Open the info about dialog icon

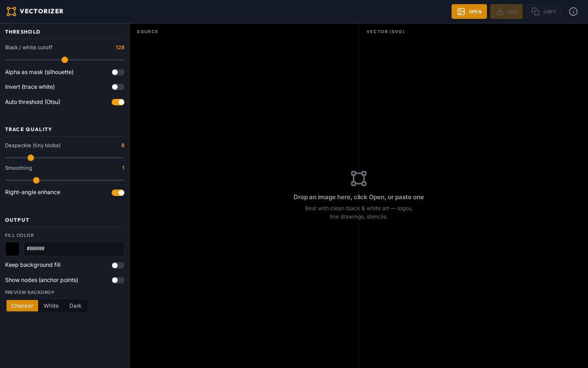[x=573, y=11]
